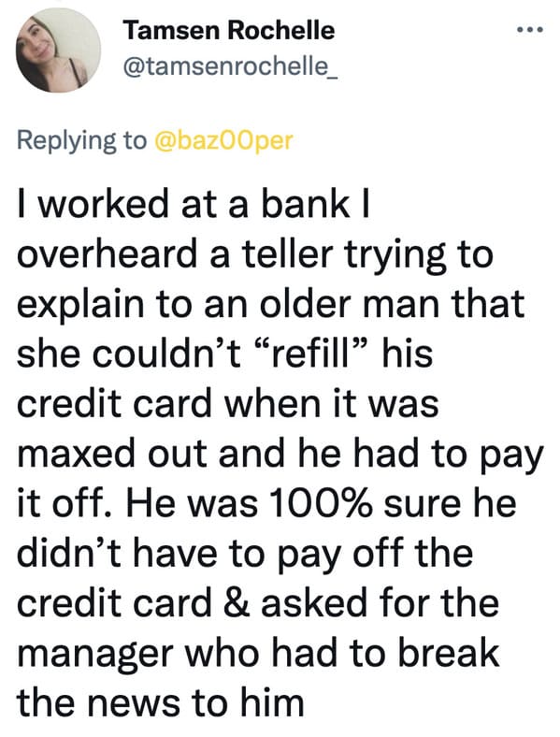
Task: Click the word 'manager' in the tweet
Action: 94,656
